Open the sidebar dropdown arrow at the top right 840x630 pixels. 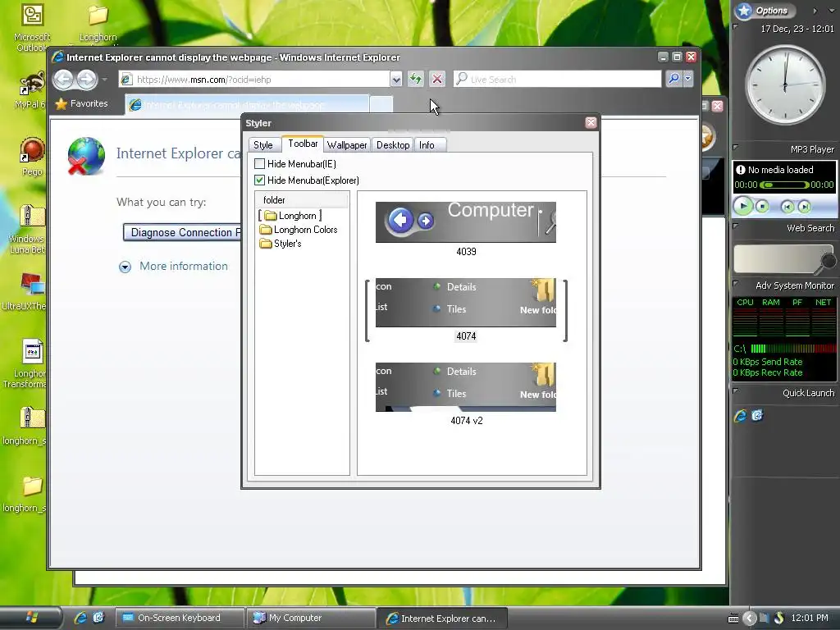832,11
